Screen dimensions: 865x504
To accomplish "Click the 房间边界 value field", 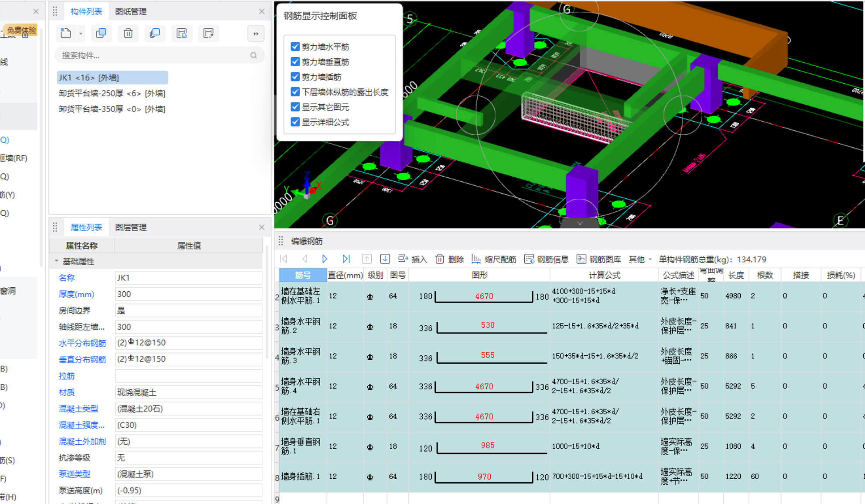I will [188, 310].
